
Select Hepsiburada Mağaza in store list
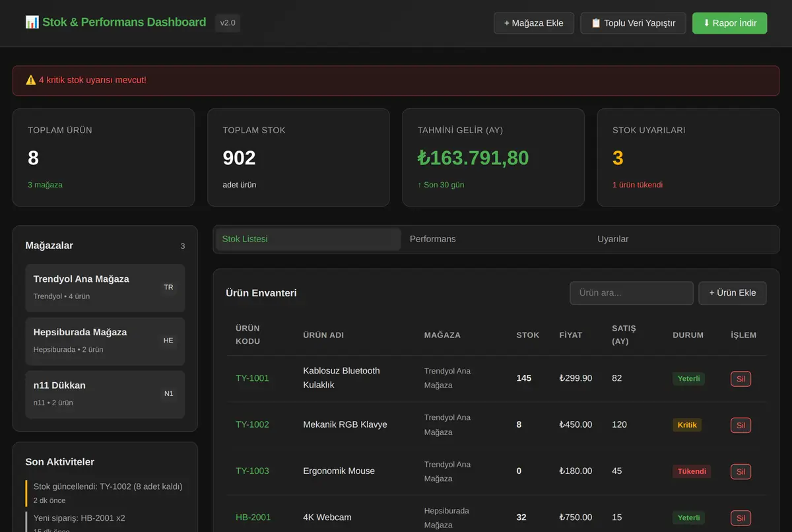pos(105,341)
